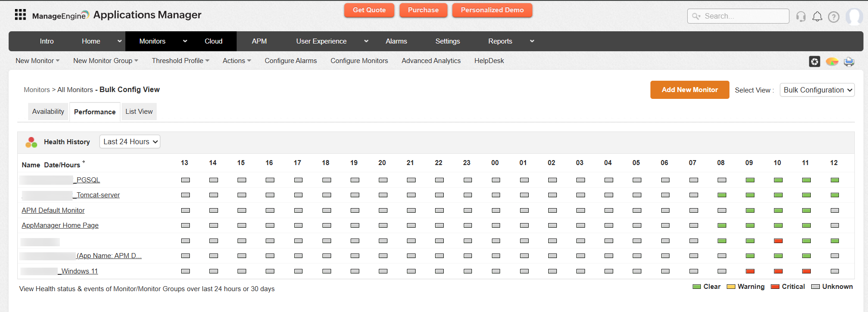This screenshot has height=312, width=868.
Task: Click the red critical status at hour 10 in the unnamed monitor row
Action: [778, 241]
